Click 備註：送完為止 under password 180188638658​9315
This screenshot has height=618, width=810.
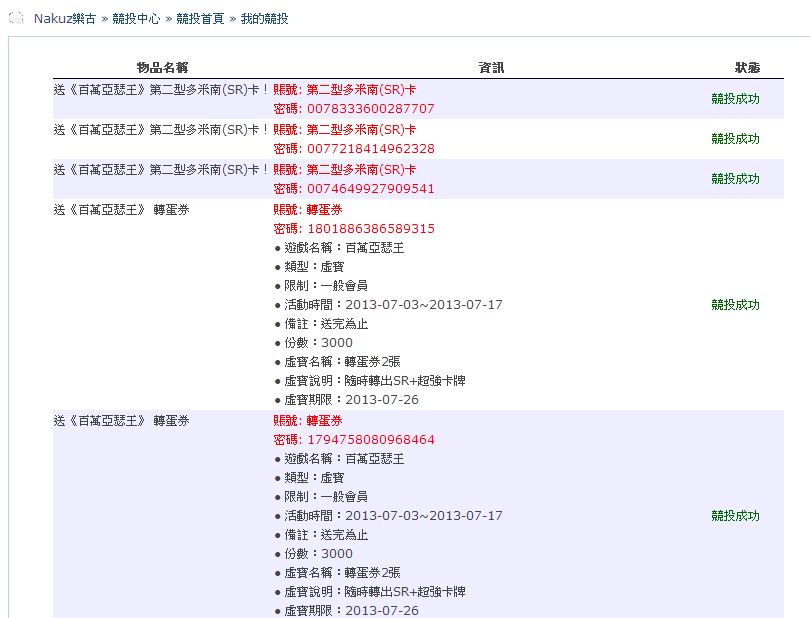326,324
